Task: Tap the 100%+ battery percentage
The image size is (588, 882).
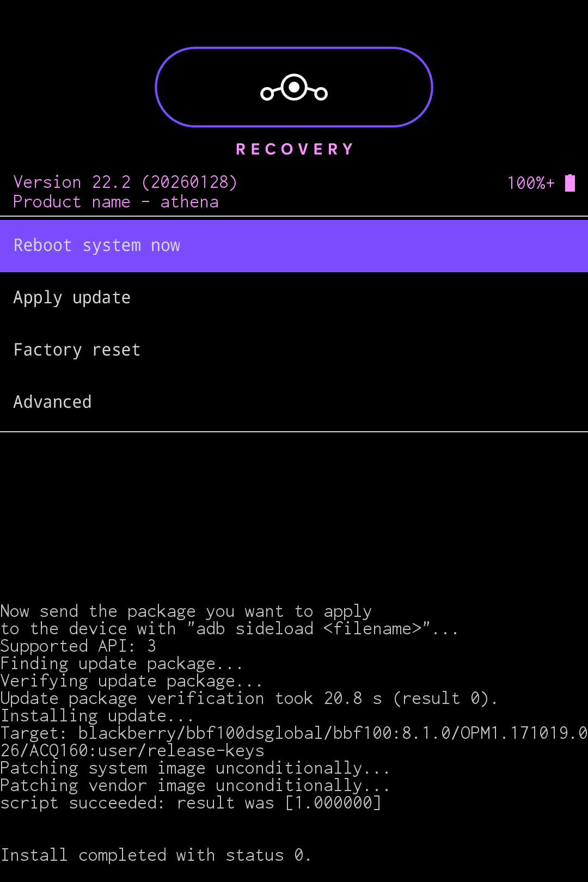Action: (x=530, y=183)
